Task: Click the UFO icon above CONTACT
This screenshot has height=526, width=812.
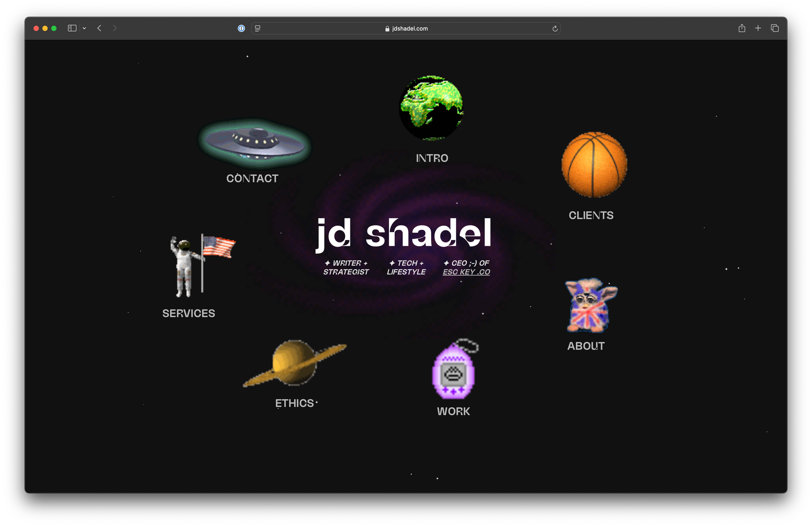Action: (255, 143)
